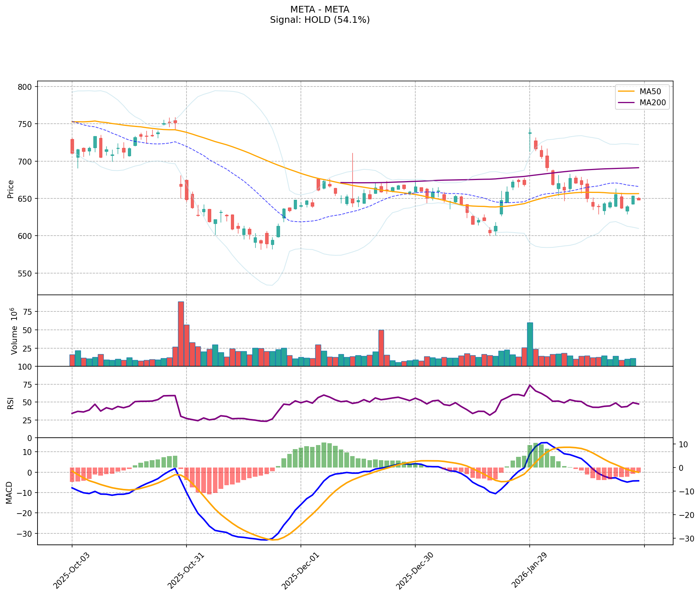This screenshot has height=596, width=700.
Task: Click the RSI line peak near Jan 29
Action: (x=530, y=385)
